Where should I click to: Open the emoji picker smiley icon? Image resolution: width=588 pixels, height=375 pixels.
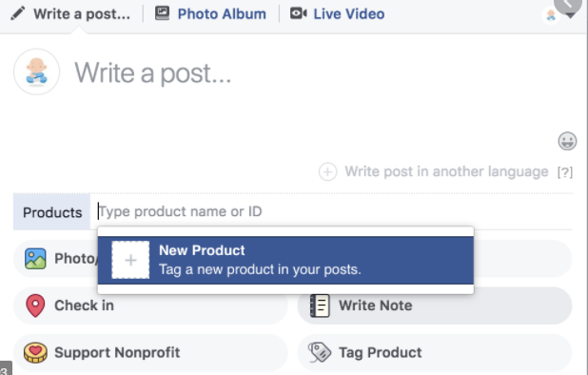pyautogui.click(x=567, y=141)
